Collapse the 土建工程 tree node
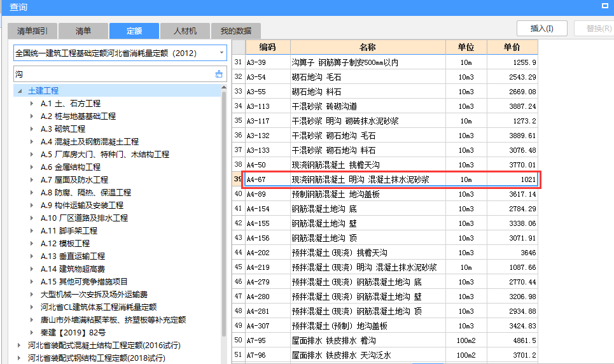The height and width of the screenshot is (364, 614). [20, 91]
